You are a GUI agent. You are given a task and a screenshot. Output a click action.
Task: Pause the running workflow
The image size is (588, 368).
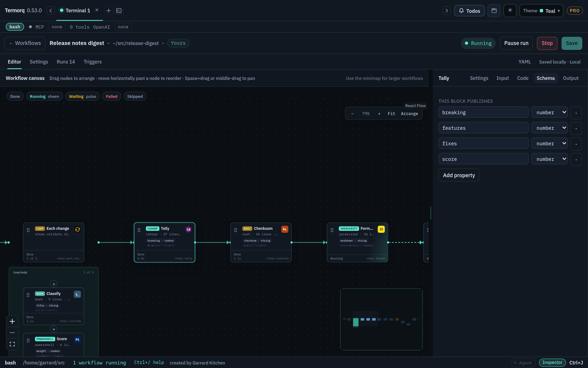click(x=516, y=43)
